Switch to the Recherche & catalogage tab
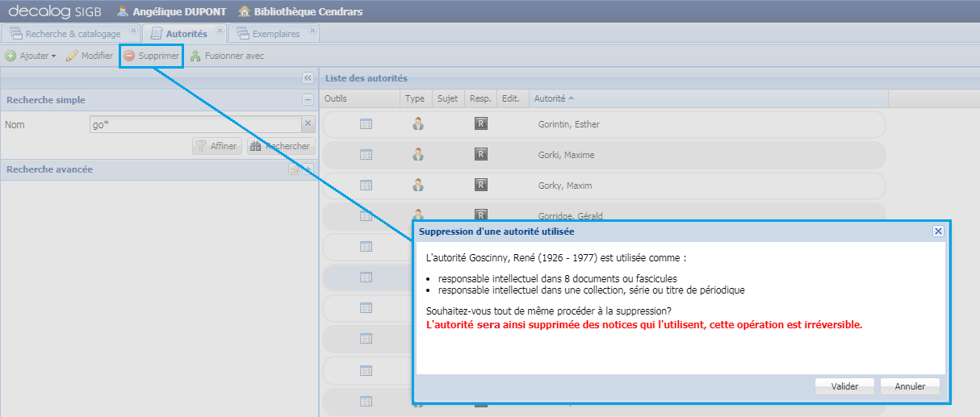 coord(65,34)
